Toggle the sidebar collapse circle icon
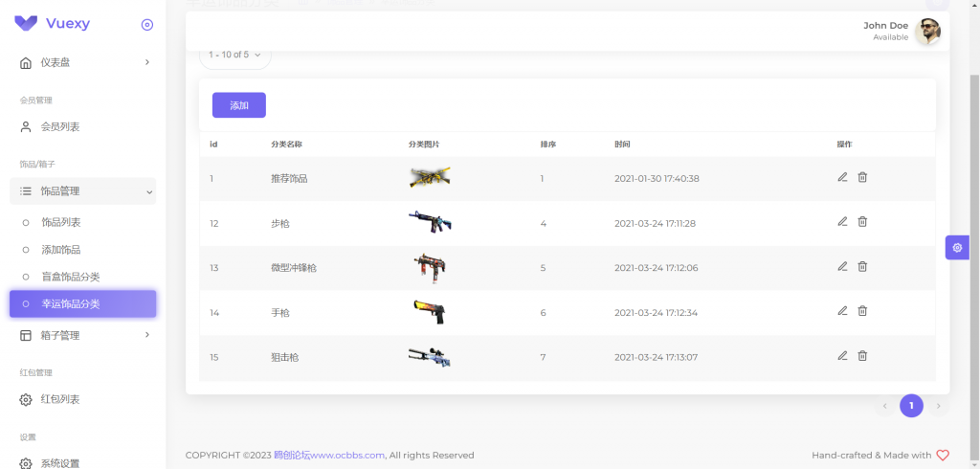Viewport: 980px width, 469px height. (147, 24)
